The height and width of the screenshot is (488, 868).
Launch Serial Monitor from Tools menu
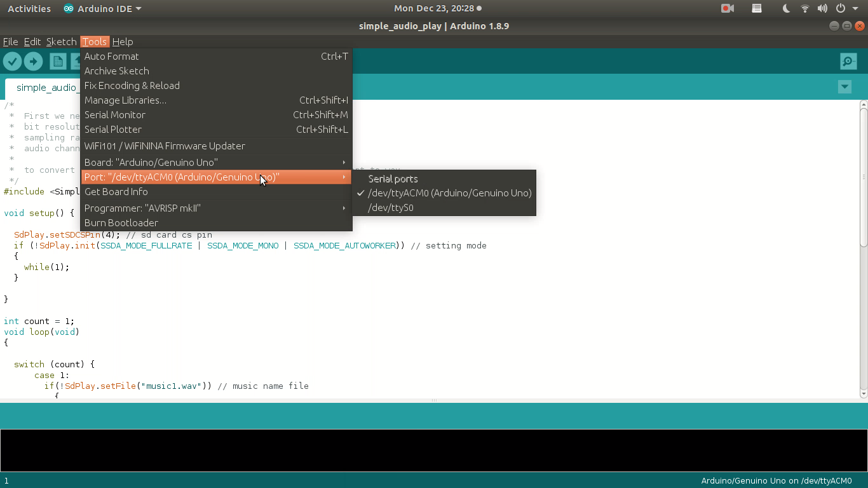point(216,115)
